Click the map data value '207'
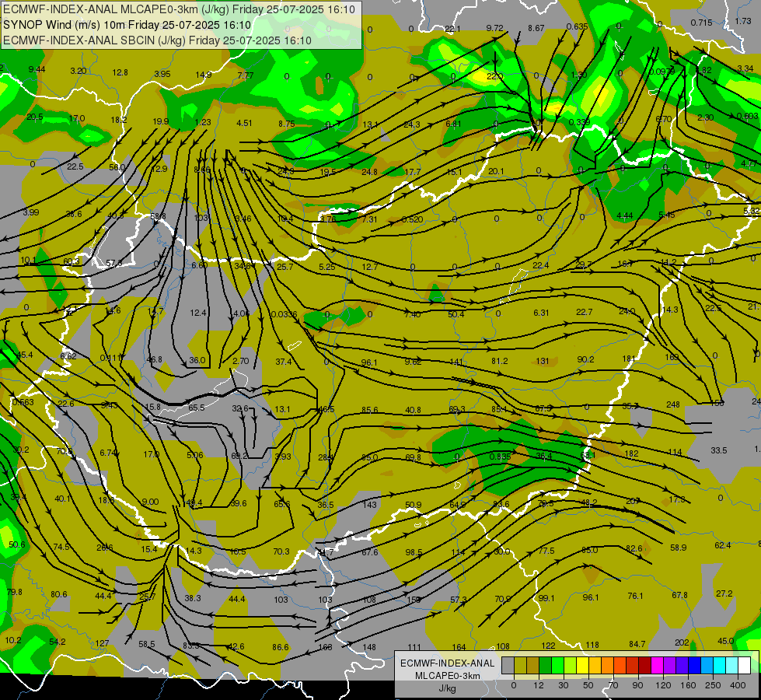The height and width of the screenshot is (700, 761). (x=633, y=501)
